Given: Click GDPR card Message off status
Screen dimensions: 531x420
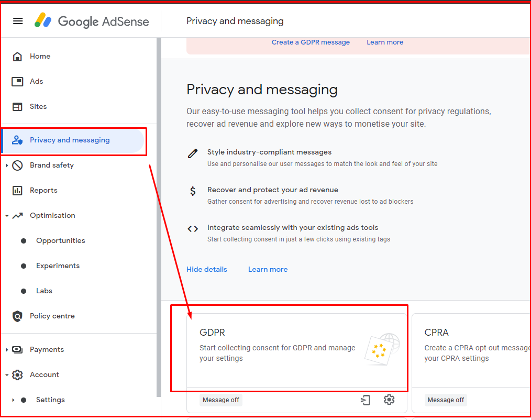Looking at the screenshot, I should (221, 400).
